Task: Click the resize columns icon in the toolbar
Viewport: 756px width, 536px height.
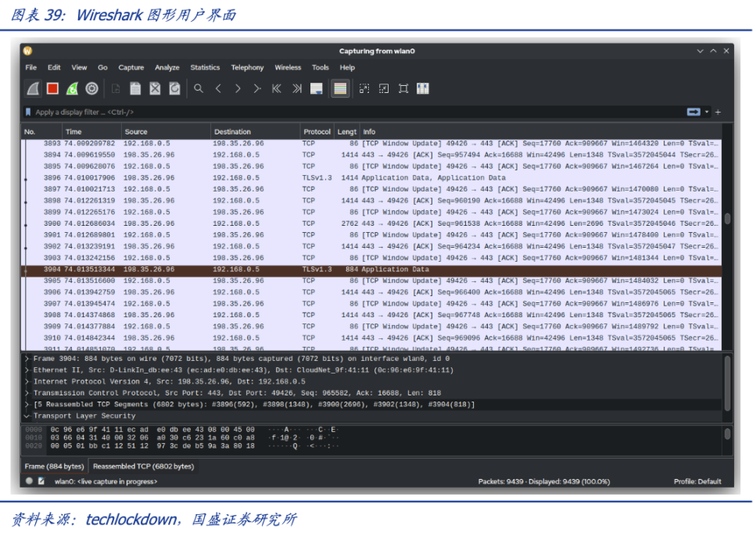Action: tap(423, 89)
